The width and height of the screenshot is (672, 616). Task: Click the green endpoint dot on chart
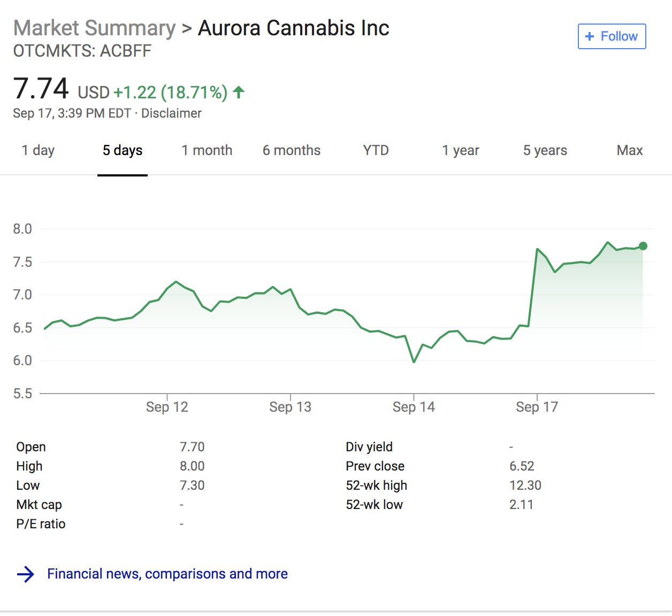tap(643, 246)
